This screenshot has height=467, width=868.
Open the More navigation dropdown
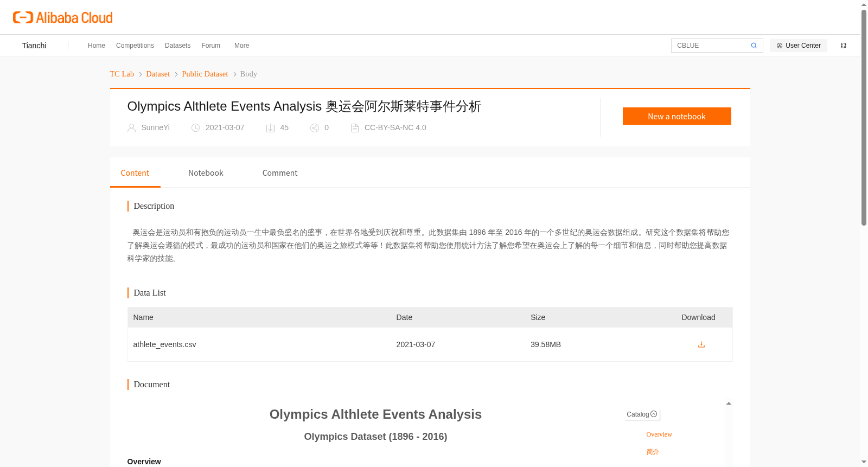242,46
